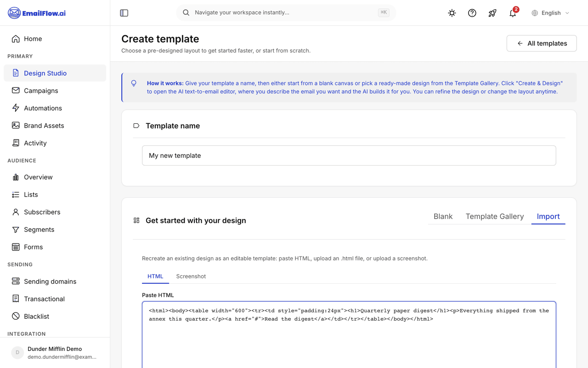Click the D avatar in sidebar footer
The image size is (588, 368).
pyautogui.click(x=17, y=353)
